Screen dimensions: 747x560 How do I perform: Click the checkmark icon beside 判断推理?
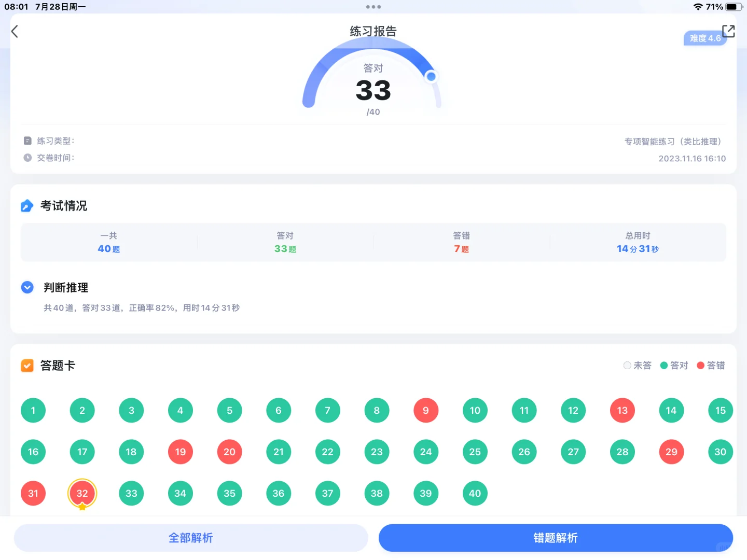(27, 287)
